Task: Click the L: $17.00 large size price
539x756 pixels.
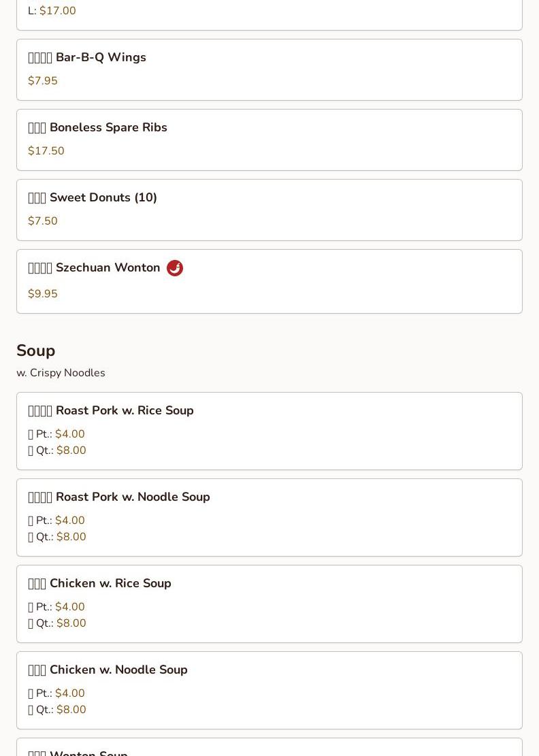Action: point(57,11)
